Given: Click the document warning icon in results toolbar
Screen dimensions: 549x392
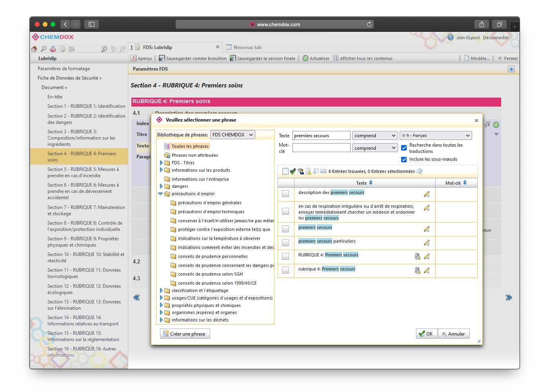Looking at the screenshot, I should 309,171.
